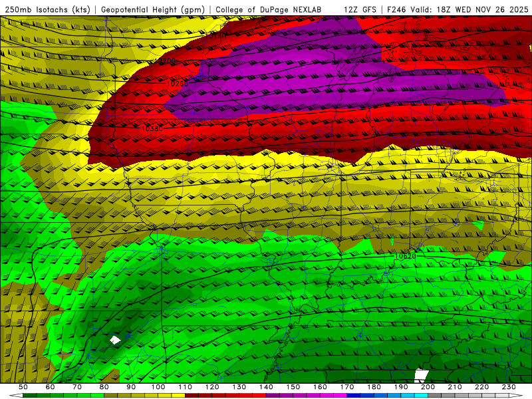Click the 10620 height contour label
Viewport: 532px width, 399px height.
tap(406, 256)
